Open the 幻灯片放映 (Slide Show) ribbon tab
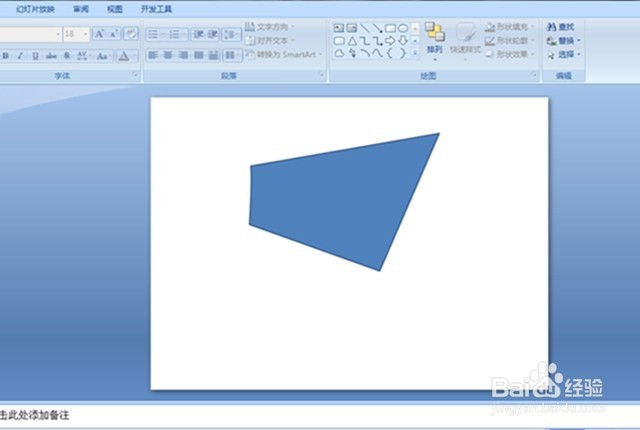 click(35, 9)
